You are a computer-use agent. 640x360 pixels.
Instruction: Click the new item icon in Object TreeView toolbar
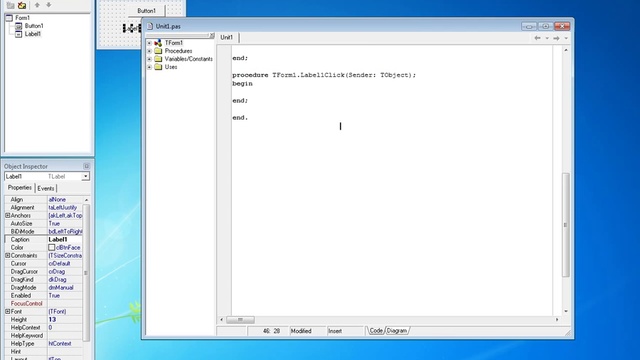tap(11, 5)
